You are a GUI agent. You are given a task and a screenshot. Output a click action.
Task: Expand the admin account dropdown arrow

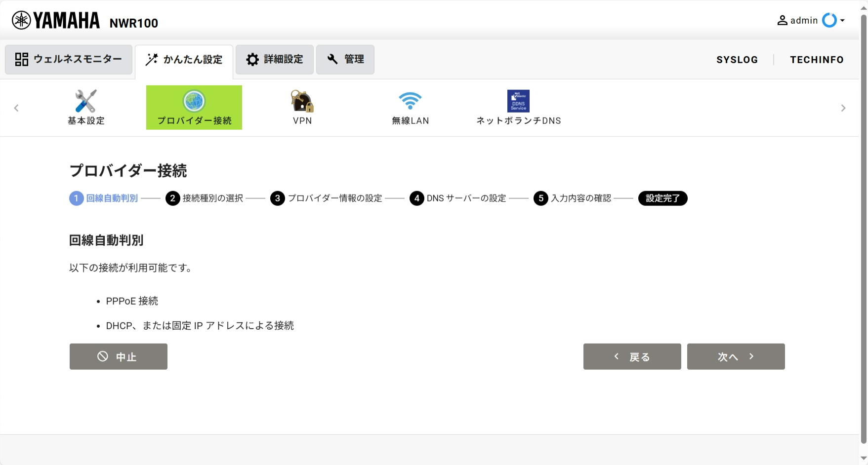click(x=842, y=20)
